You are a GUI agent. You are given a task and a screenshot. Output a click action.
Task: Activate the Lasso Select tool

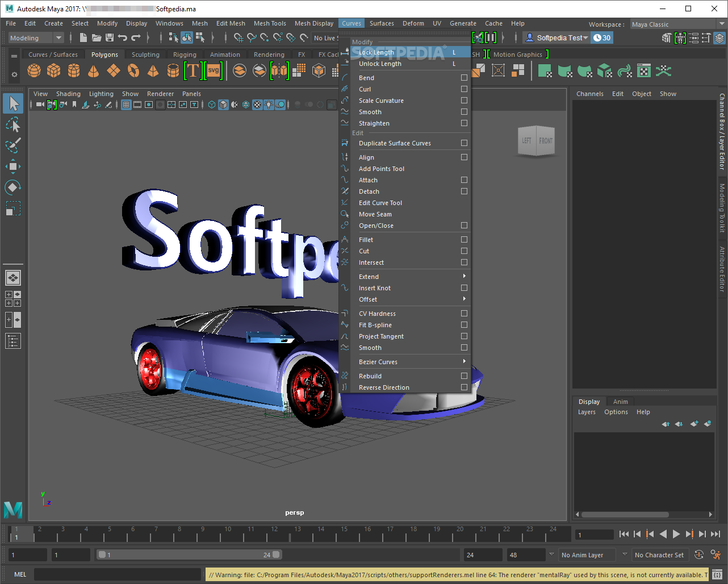click(x=13, y=124)
